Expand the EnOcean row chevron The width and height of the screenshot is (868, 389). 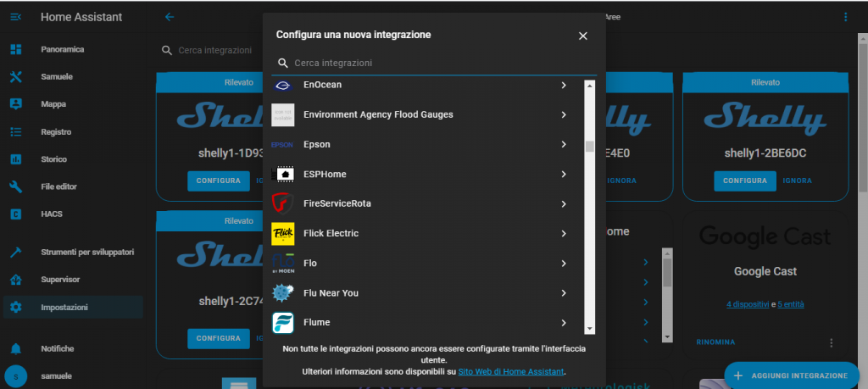tap(564, 86)
